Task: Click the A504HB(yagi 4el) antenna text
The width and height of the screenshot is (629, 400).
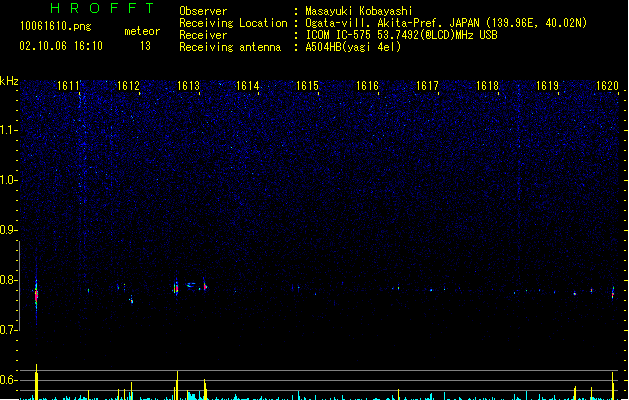Action: (353, 47)
